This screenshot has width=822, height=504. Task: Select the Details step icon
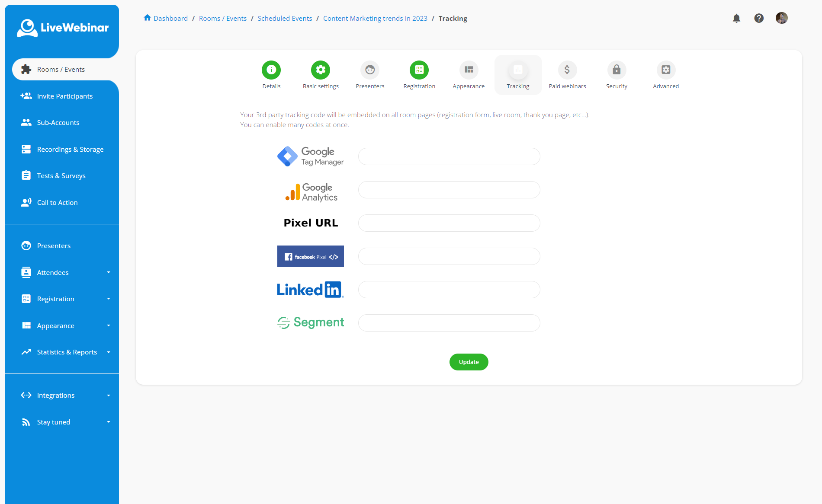pyautogui.click(x=271, y=70)
